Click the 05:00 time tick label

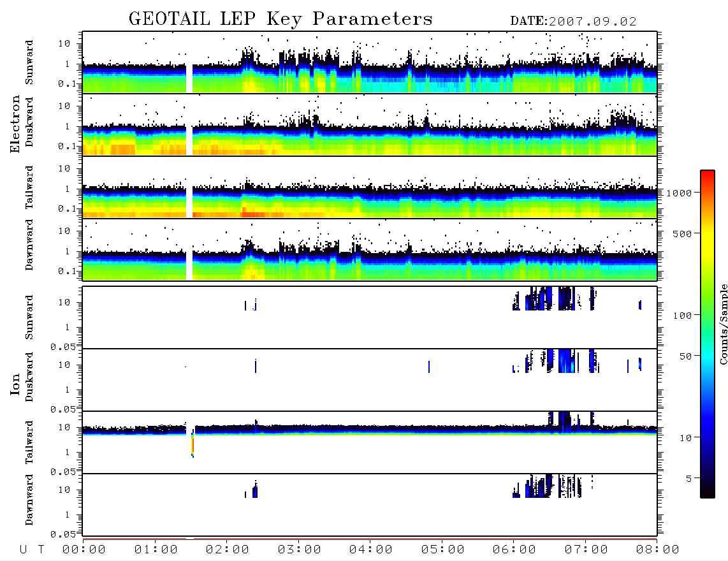click(443, 550)
